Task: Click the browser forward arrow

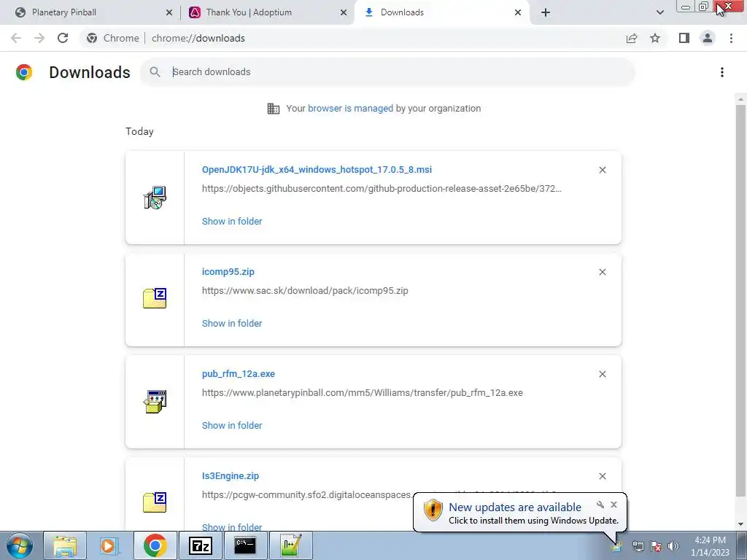Action: (x=39, y=38)
